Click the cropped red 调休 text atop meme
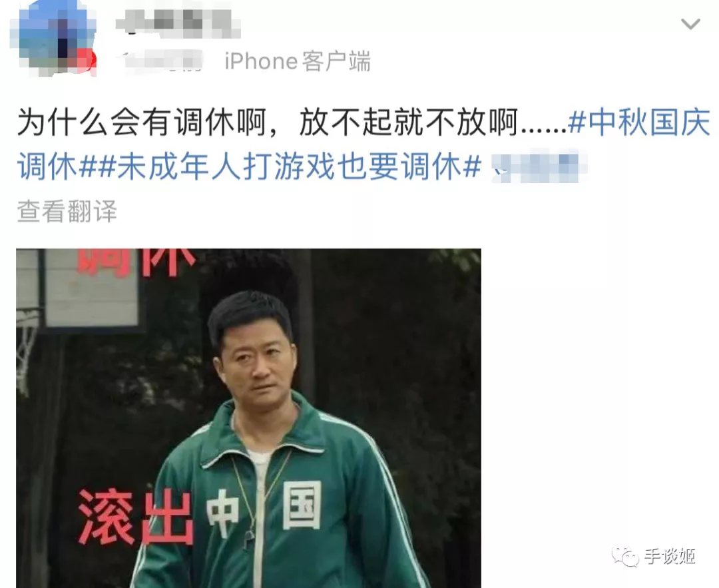This screenshot has width=719, height=588. coord(136,262)
